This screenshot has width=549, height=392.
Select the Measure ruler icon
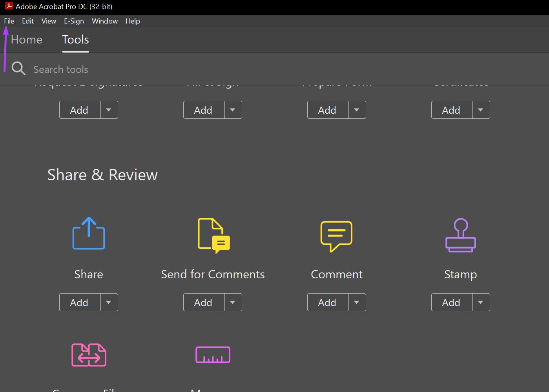(x=212, y=355)
